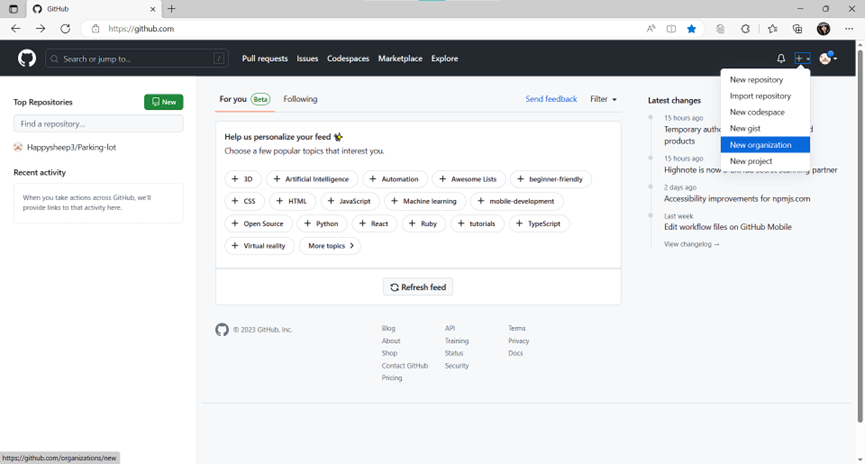The width and height of the screenshot is (865, 464).
Task: Expand More topics
Action: click(330, 246)
